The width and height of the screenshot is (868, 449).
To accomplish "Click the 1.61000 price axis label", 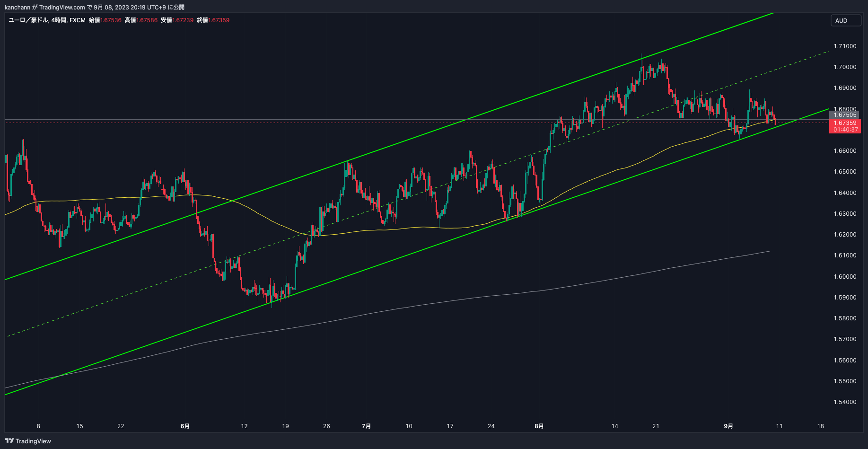I will [845, 255].
